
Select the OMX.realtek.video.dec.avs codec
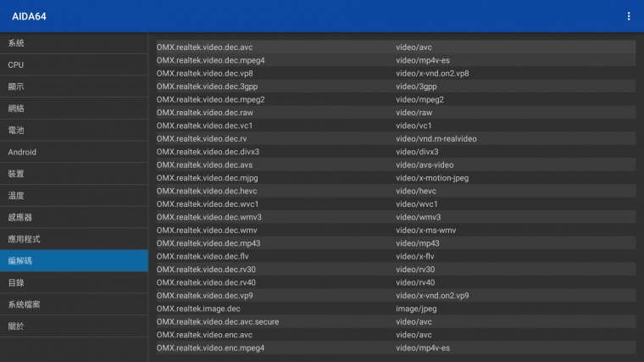(x=396, y=164)
